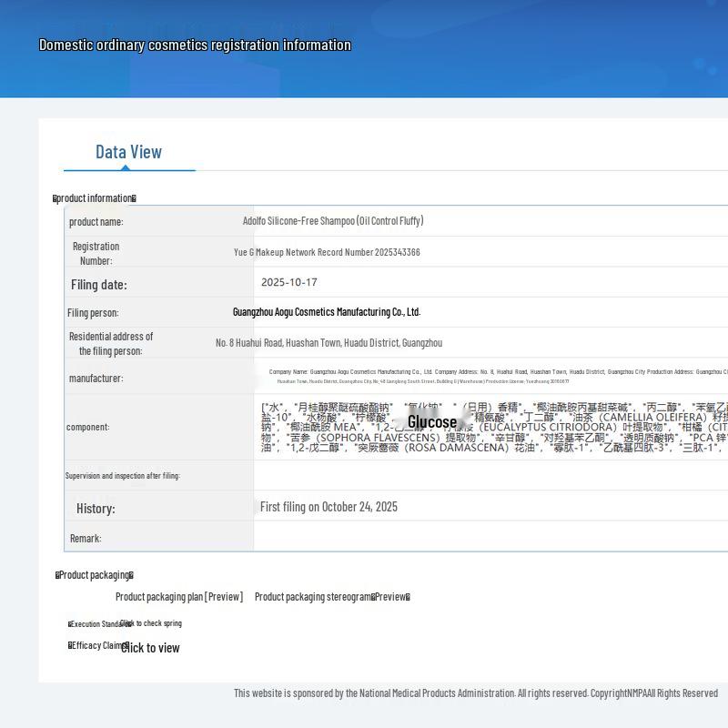Click the product information section heading
This screenshot has height=728, width=728.
click(x=95, y=198)
